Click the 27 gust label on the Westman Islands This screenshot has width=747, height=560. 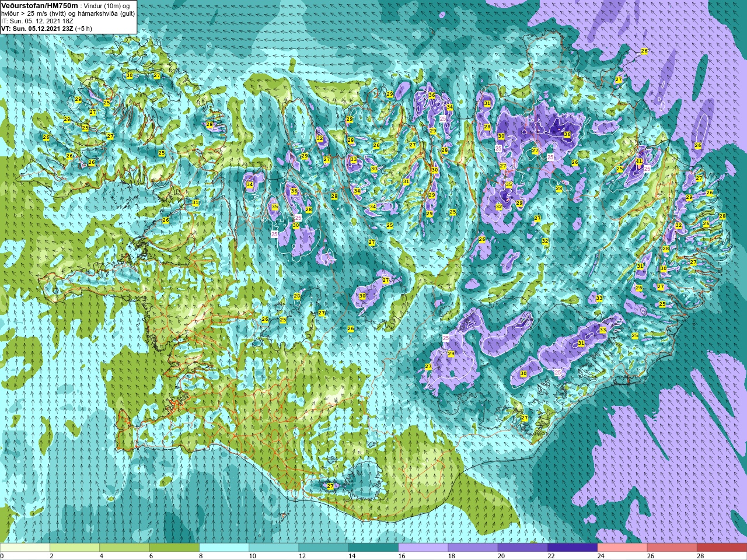pos(330,486)
